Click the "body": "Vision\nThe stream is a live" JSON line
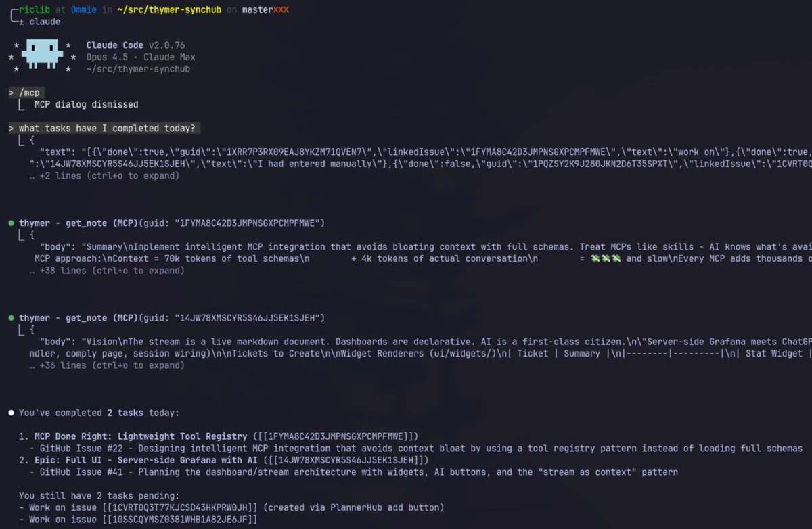The width and height of the screenshot is (812, 529). pos(426,342)
